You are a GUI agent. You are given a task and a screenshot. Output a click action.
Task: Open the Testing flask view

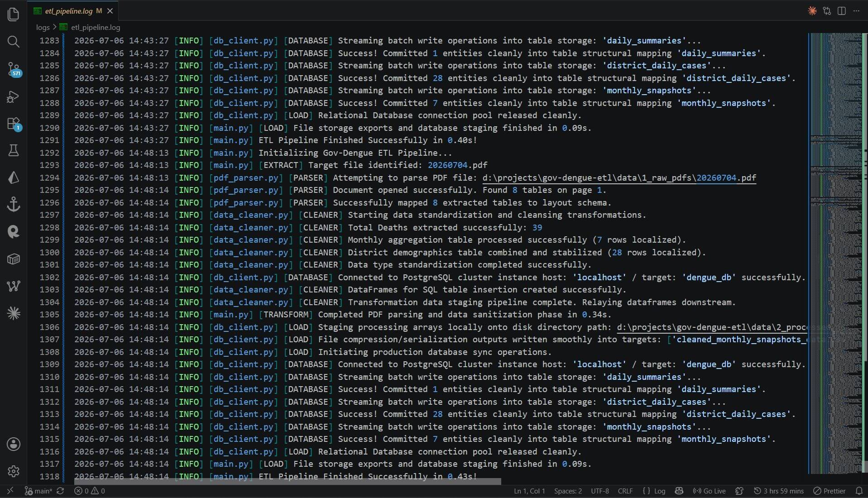(x=14, y=150)
